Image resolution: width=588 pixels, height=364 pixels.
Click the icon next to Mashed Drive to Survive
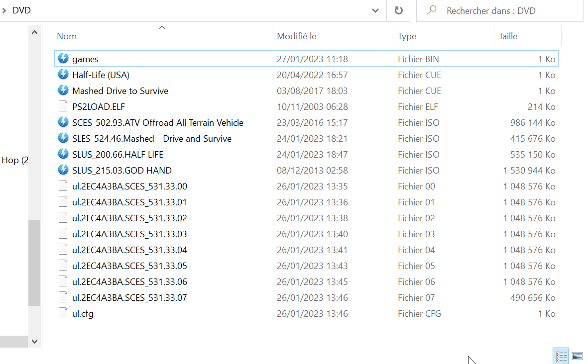coord(63,90)
